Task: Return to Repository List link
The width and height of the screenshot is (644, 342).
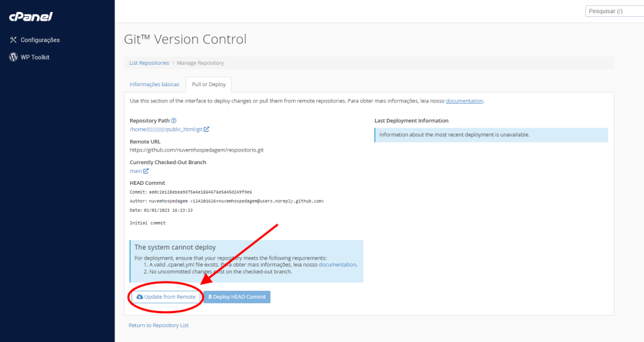Action: pos(158,325)
